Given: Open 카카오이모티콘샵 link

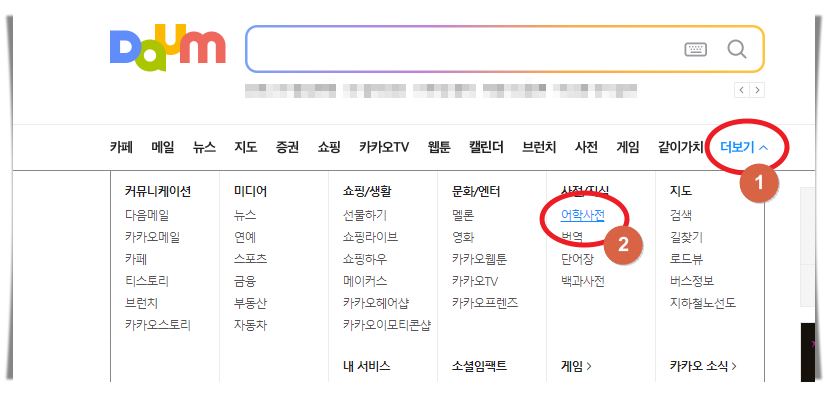Looking at the screenshot, I should click(387, 325).
